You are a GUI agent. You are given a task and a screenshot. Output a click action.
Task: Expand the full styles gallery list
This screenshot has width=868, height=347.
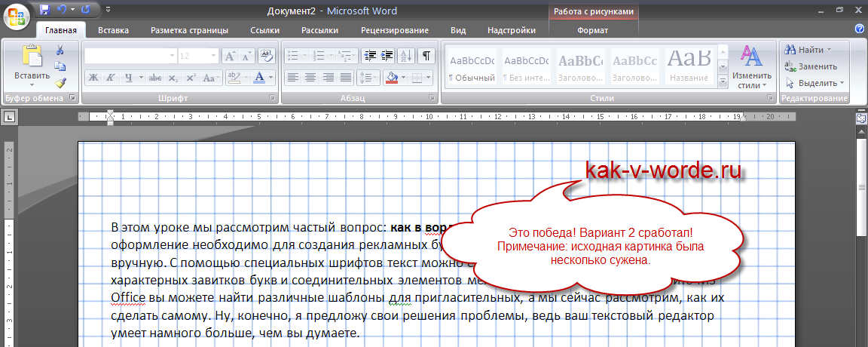723,82
